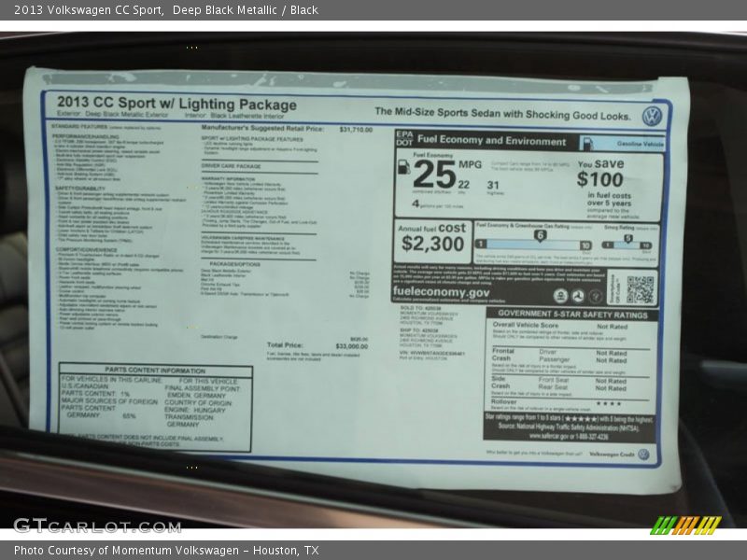Click the smartphone QR code on the label
The image size is (747, 560).
tap(640, 289)
